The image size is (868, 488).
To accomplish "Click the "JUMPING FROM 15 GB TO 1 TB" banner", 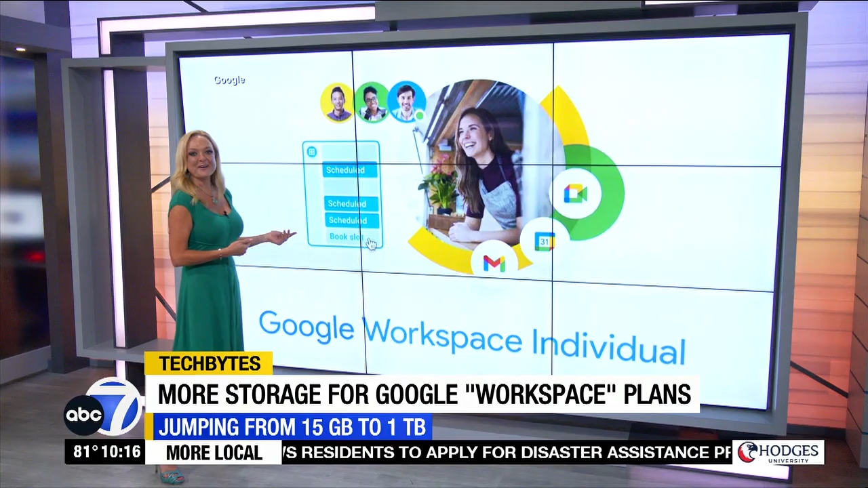I will click(x=290, y=427).
